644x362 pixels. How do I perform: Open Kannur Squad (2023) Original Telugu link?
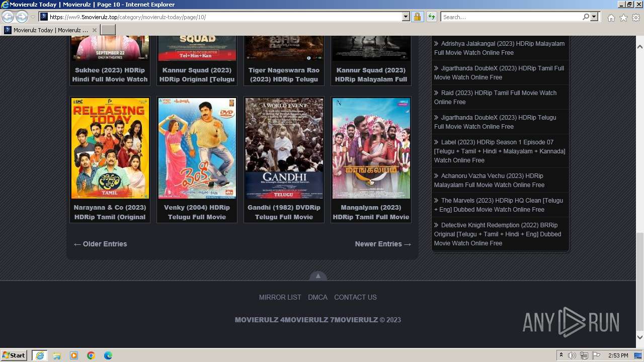pos(197,74)
